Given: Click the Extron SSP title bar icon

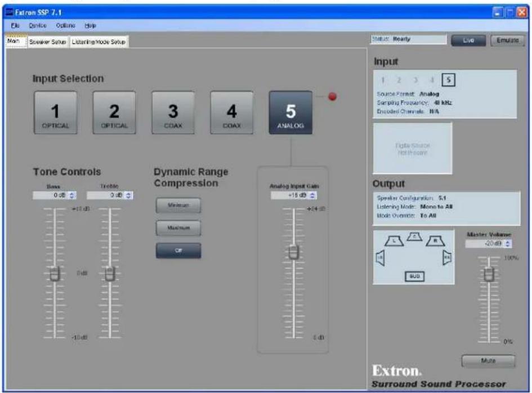Looking at the screenshot, I should (x=10, y=12).
